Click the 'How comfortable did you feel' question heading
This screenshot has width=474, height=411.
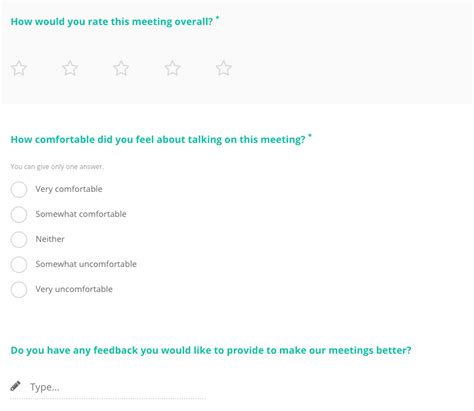[158, 139]
